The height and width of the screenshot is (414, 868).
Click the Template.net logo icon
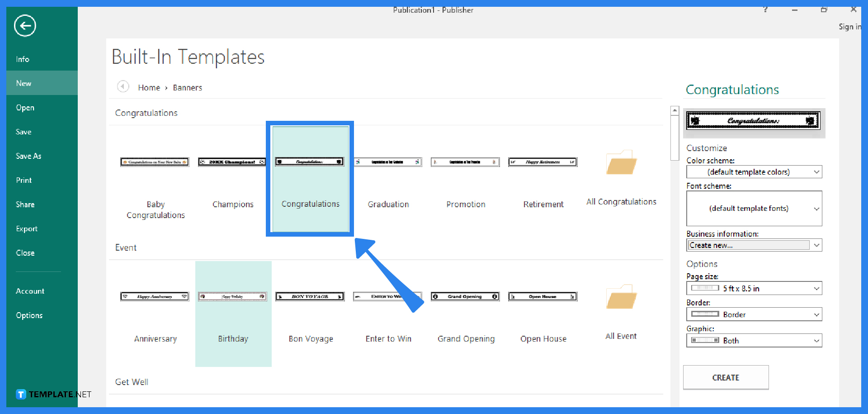click(x=20, y=394)
